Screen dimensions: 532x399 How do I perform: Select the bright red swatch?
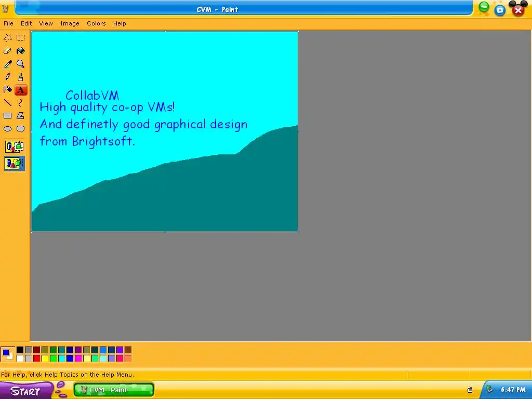point(37,358)
